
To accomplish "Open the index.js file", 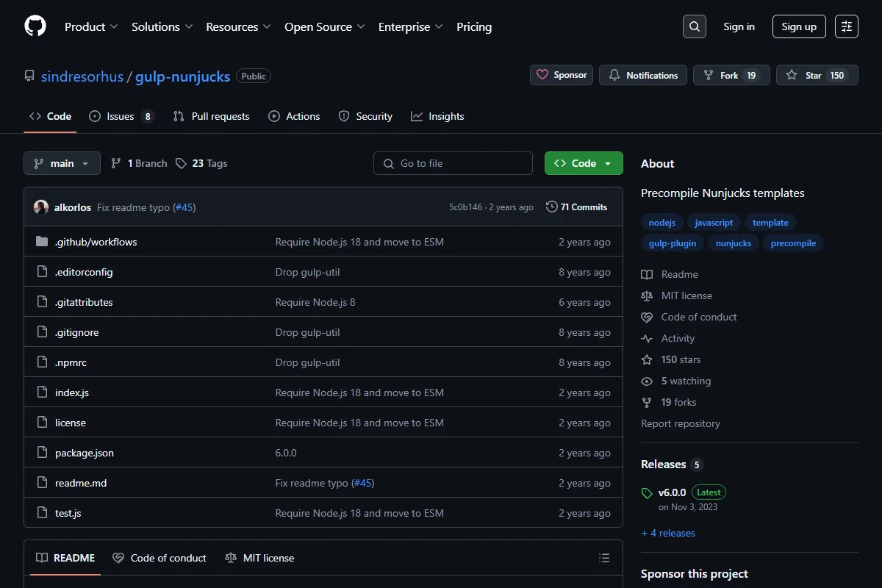I will point(72,392).
